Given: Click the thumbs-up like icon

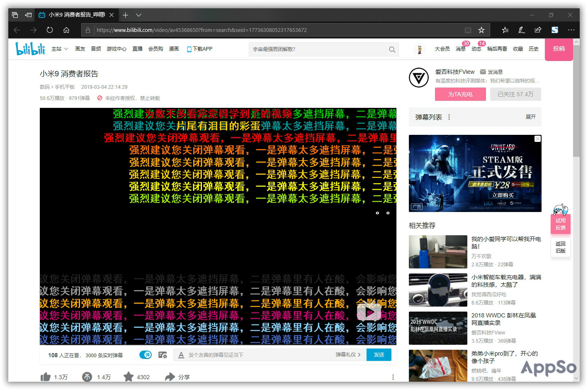Looking at the screenshot, I should pyautogui.click(x=46, y=377).
